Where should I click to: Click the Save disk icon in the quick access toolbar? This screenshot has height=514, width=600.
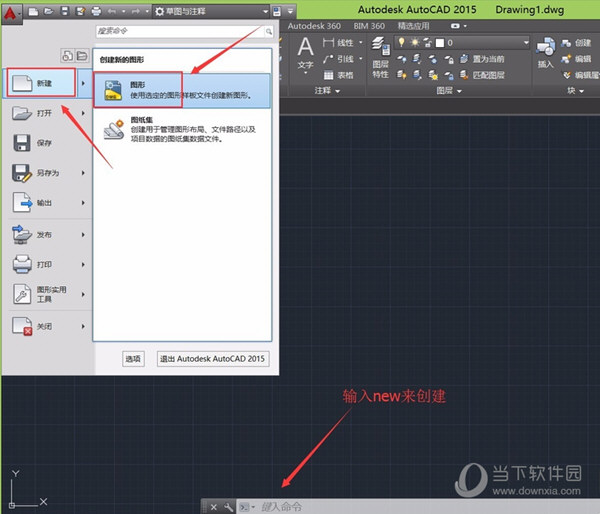65,11
